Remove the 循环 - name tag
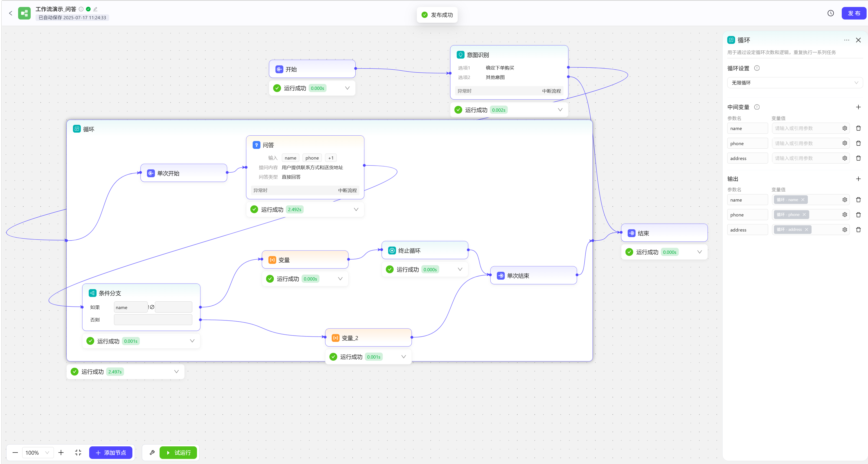Viewport: 868px width, 464px height. point(803,200)
